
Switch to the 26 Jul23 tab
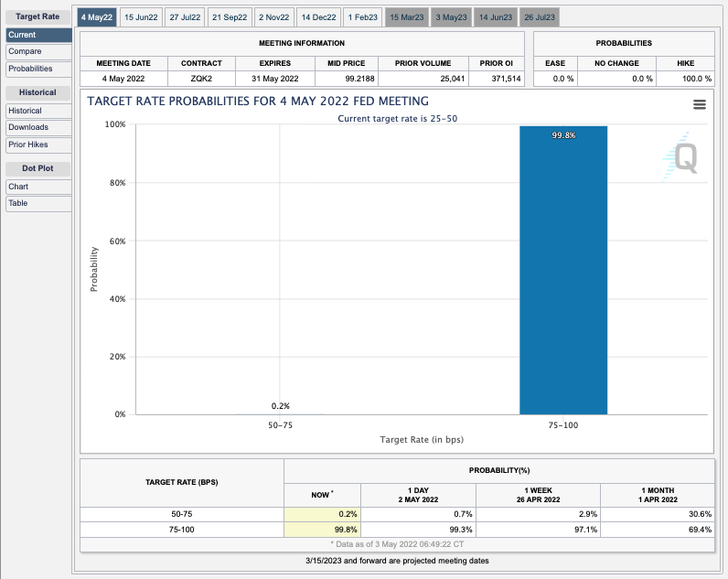(x=540, y=17)
